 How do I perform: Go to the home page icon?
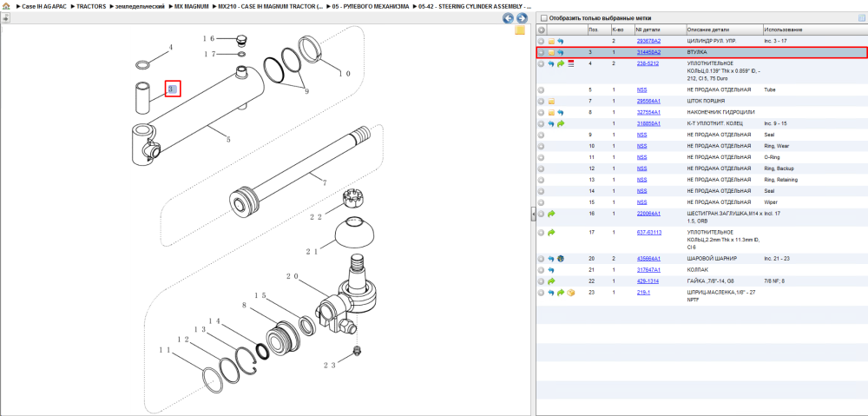pos(6,6)
